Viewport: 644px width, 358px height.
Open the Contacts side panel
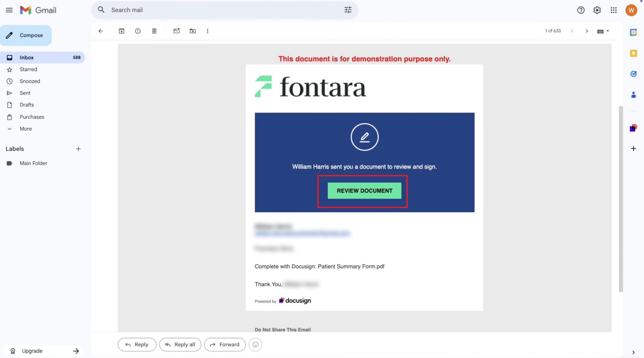(x=633, y=95)
